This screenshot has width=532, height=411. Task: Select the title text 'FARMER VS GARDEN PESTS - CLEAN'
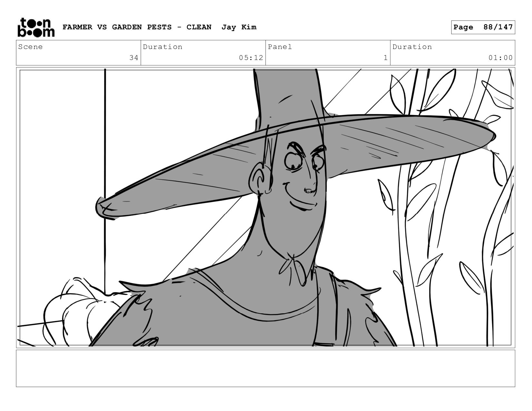click(137, 27)
